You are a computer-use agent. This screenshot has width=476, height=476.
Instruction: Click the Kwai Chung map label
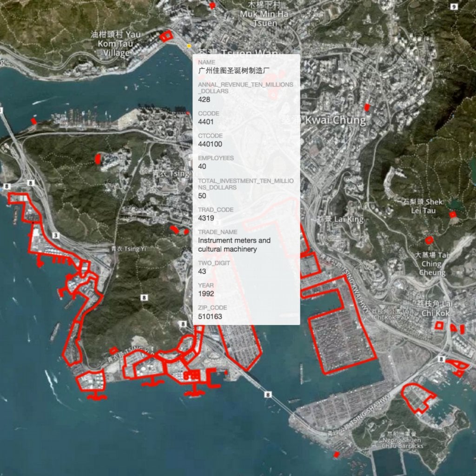pyautogui.click(x=335, y=120)
